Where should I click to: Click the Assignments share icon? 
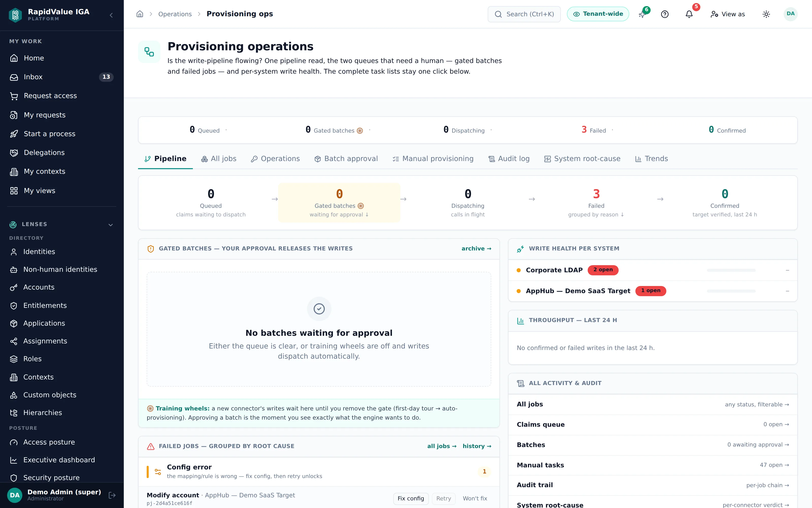click(13, 341)
